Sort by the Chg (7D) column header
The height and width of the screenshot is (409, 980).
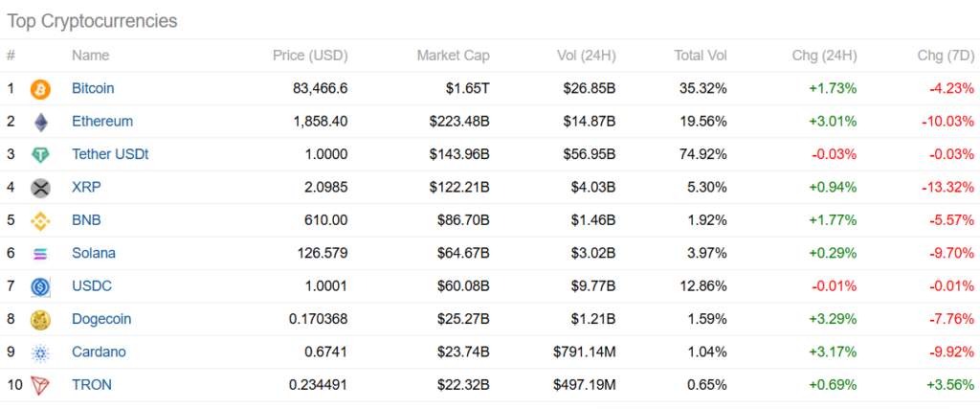pos(946,56)
